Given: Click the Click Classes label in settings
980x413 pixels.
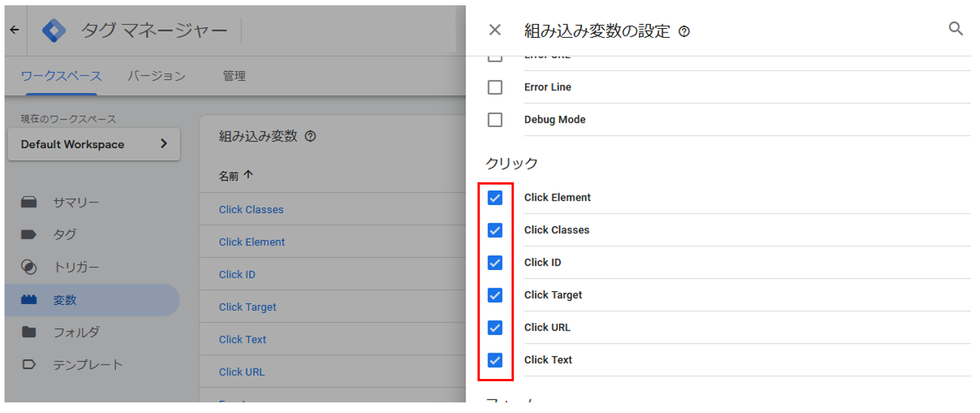Looking at the screenshot, I should 557,230.
